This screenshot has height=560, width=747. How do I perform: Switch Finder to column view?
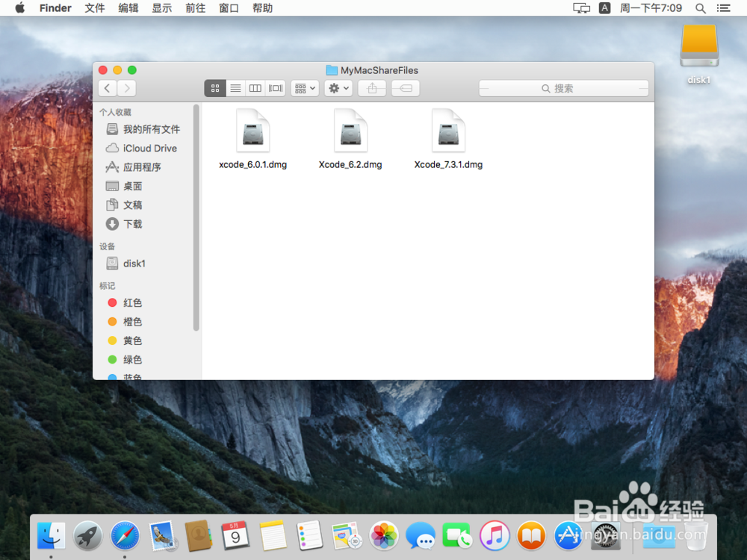click(255, 88)
